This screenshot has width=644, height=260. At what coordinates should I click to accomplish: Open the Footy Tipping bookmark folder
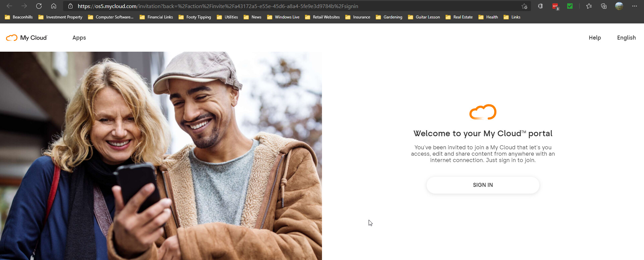pos(195,17)
